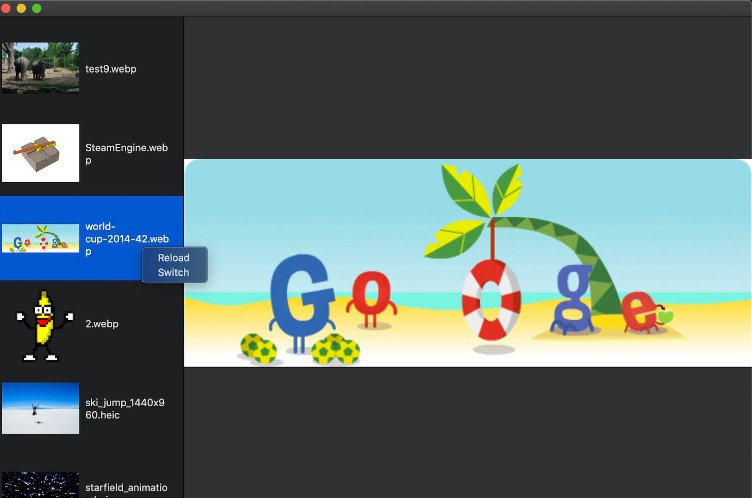This screenshot has height=498, width=752.
Task: Click the red lifebuoy in the preview image
Action: pyautogui.click(x=491, y=299)
